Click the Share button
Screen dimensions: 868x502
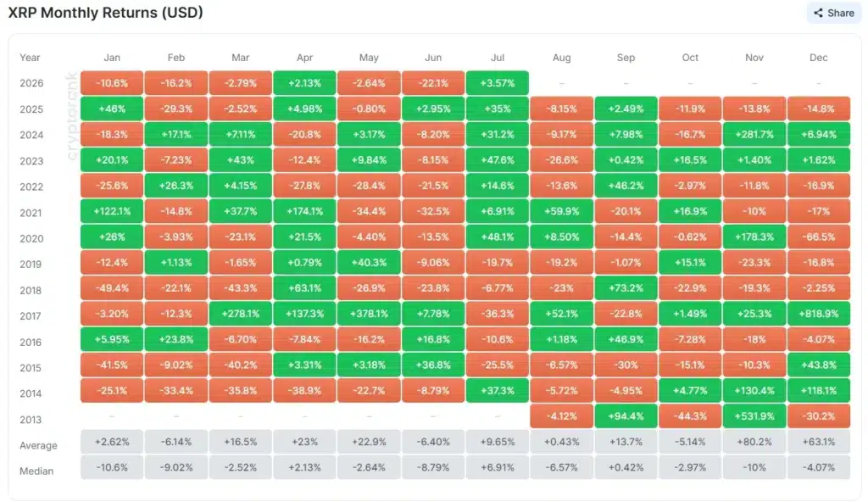point(834,13)
